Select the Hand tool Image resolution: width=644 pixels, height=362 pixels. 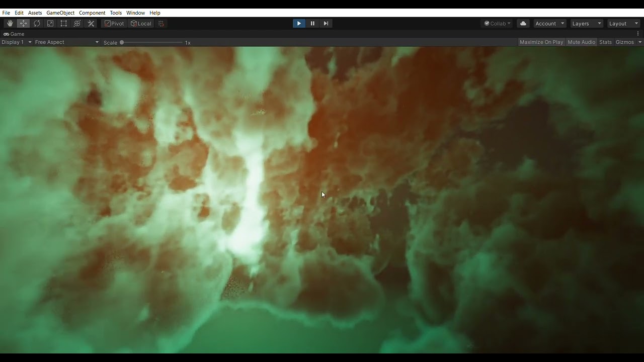[x=10, y=24]
